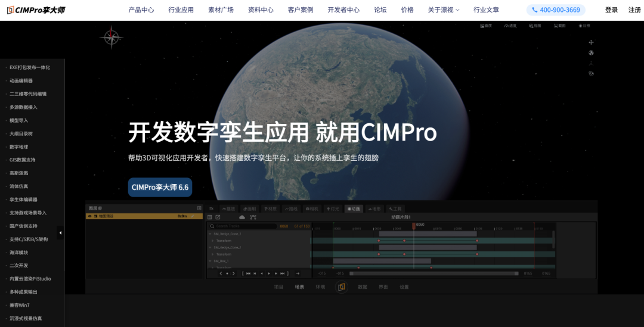The image size is (644, 327).
Task: Select the move arrows tool on the right
Action: (x=591, y=42)
